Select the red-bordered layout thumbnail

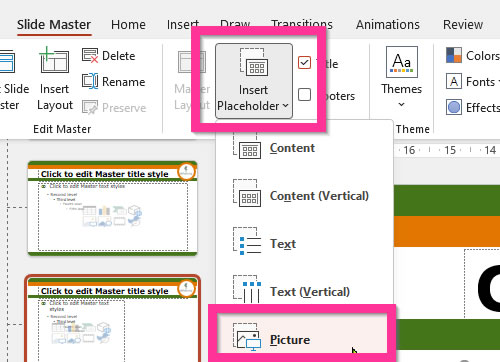(x=113, y=318)
